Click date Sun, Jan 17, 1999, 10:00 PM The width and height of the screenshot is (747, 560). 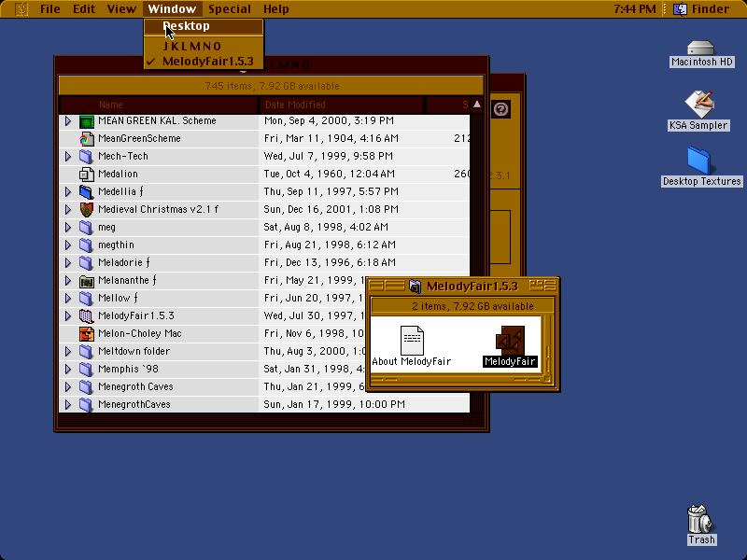(334, 405)
